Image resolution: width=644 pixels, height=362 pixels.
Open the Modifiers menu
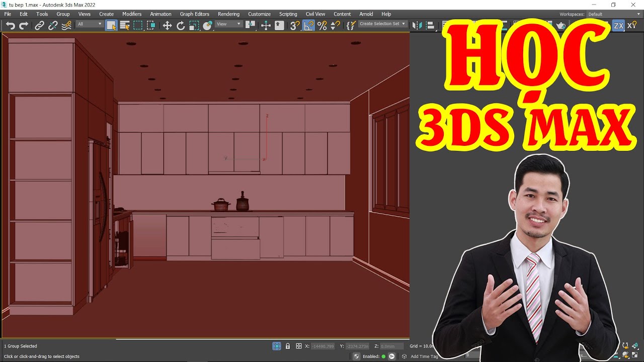(132, 14)
